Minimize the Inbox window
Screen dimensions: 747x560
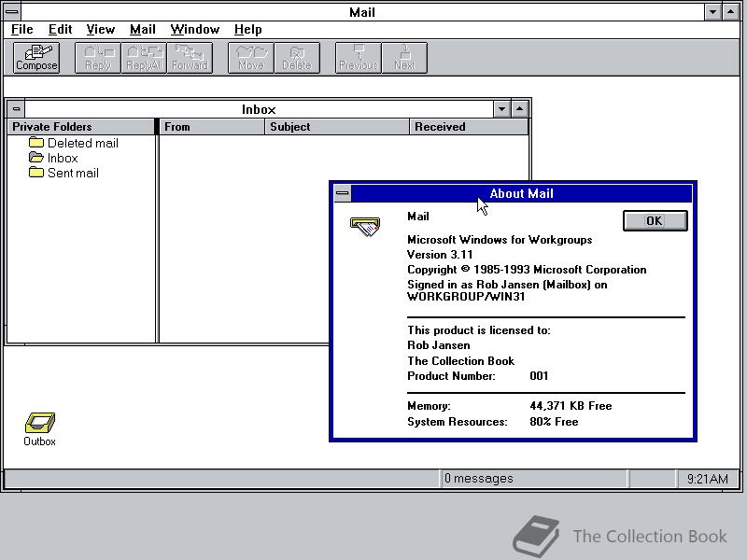coord(501,109)
